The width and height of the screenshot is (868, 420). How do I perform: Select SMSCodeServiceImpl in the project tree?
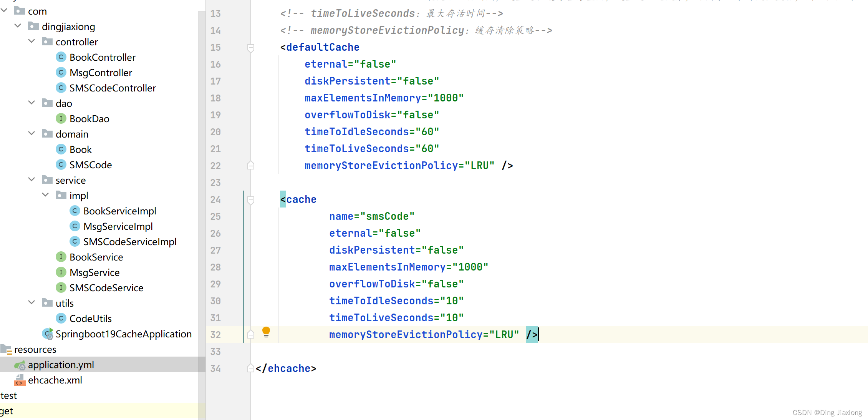point(130,242)
